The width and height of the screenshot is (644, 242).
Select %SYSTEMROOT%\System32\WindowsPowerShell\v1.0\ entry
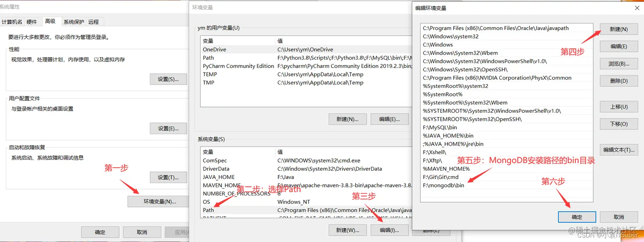click(x=506, y=111)
